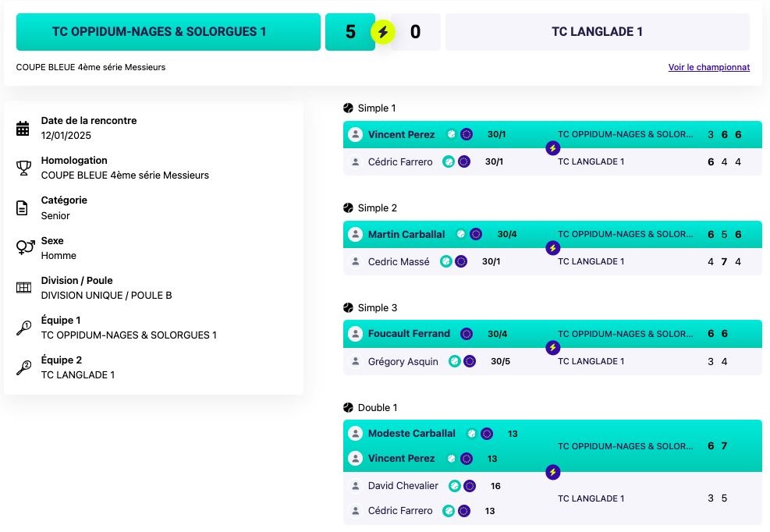Click tennis ball badge beside Cédric Farrero, Simple 1
This screenshot has height=532, width=770.
tap(449, 161)
